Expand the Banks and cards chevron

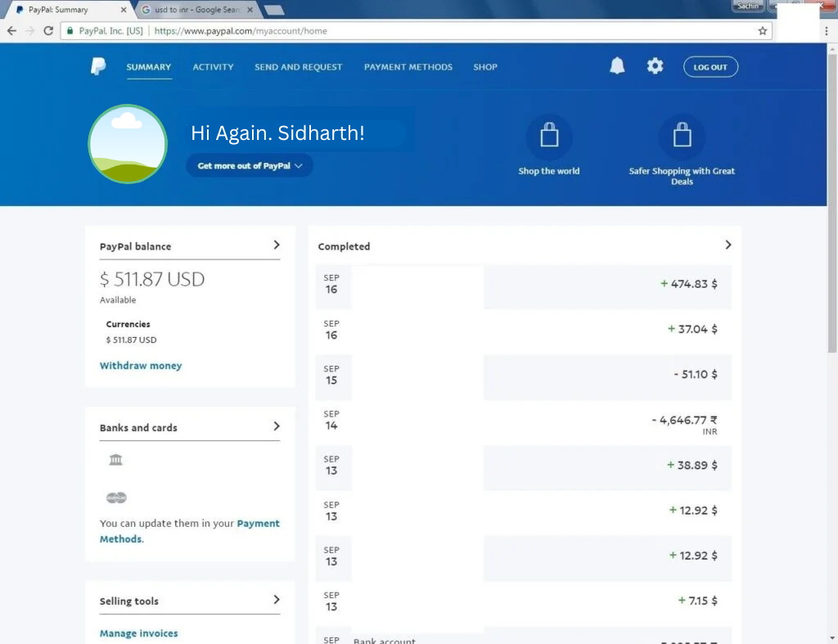point(277,426)
